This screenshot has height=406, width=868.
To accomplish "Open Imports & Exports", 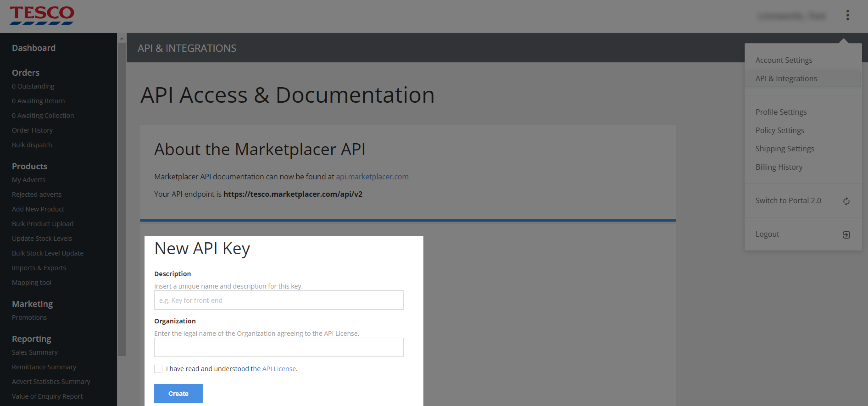I will tap(39, 268).
